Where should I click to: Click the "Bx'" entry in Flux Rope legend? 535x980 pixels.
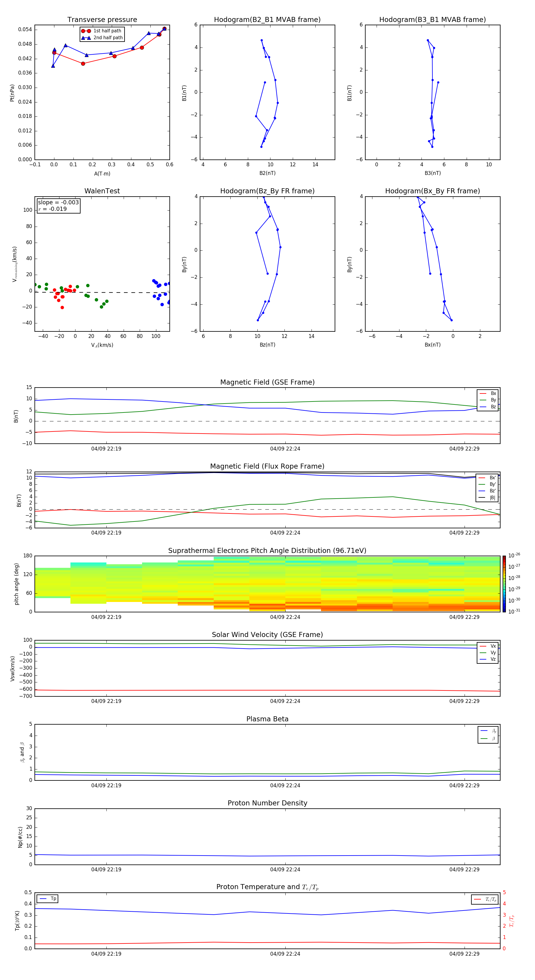(x=487, y=478)
